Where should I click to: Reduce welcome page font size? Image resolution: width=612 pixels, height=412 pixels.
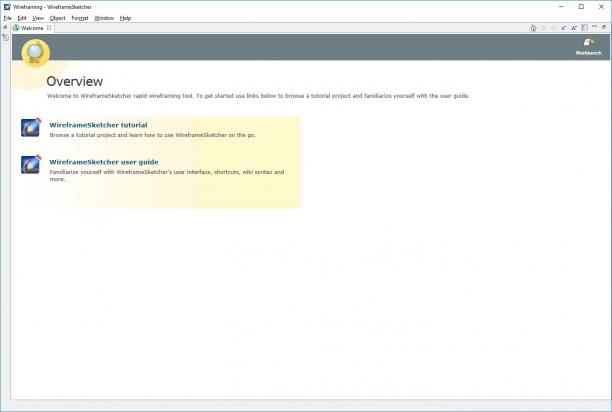(x=563, y=28)
